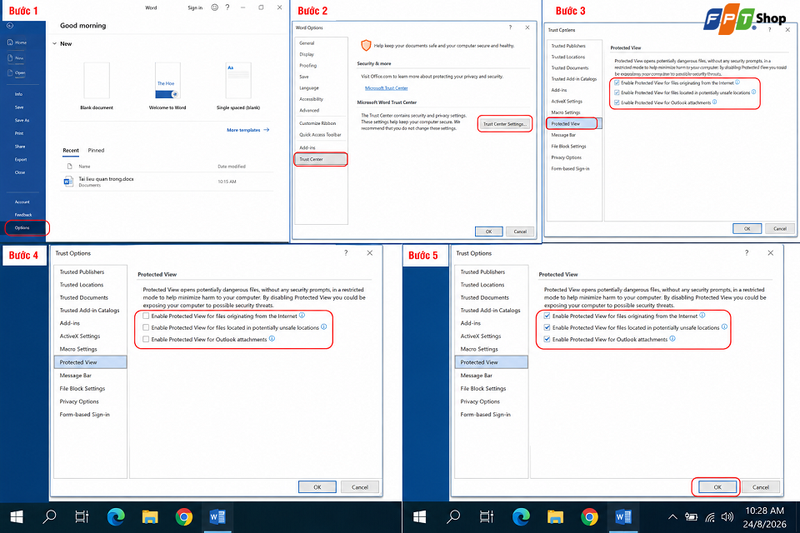
Task: Click the Word file icon beside Tai lieu quan trong.docx
Action: 68,181
